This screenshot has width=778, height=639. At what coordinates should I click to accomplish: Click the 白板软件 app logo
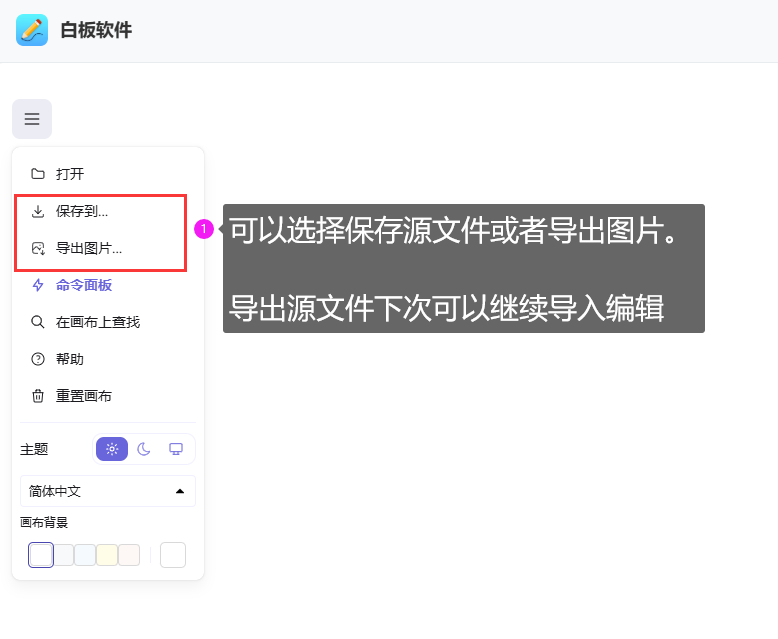pyautogui.click(x=32, y=30)
